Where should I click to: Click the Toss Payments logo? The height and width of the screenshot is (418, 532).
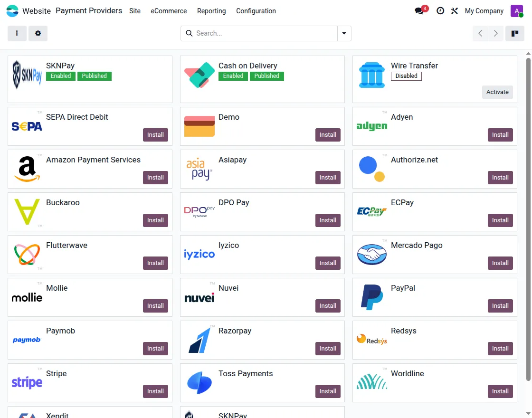[199, 383]
